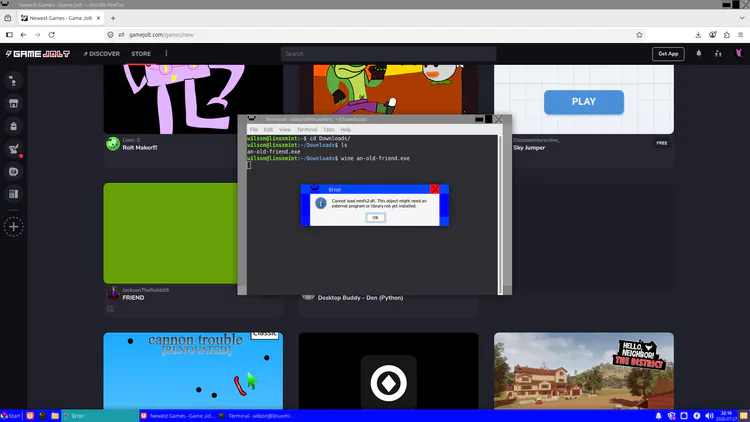Viewport: 750px width, 422px height.
Task: Click the FREE badge on Sky Jumper
Action: pyautogui.click(x=662, y=143)
